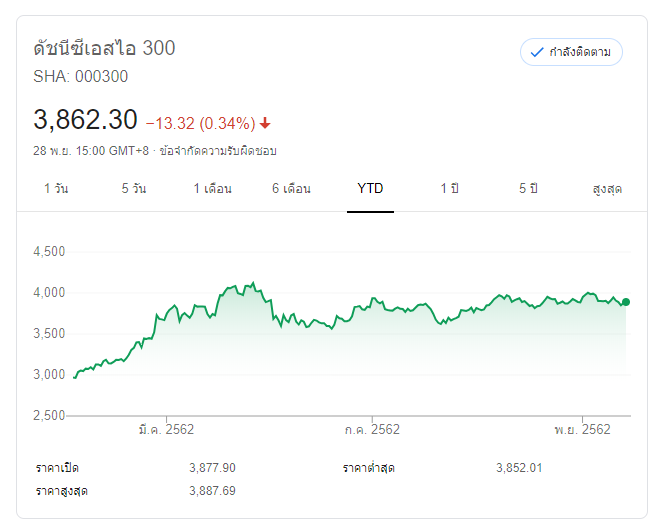Click the ก.ค. 2562 axis label
Screen dimensions: 658x531
coord(371,430)
